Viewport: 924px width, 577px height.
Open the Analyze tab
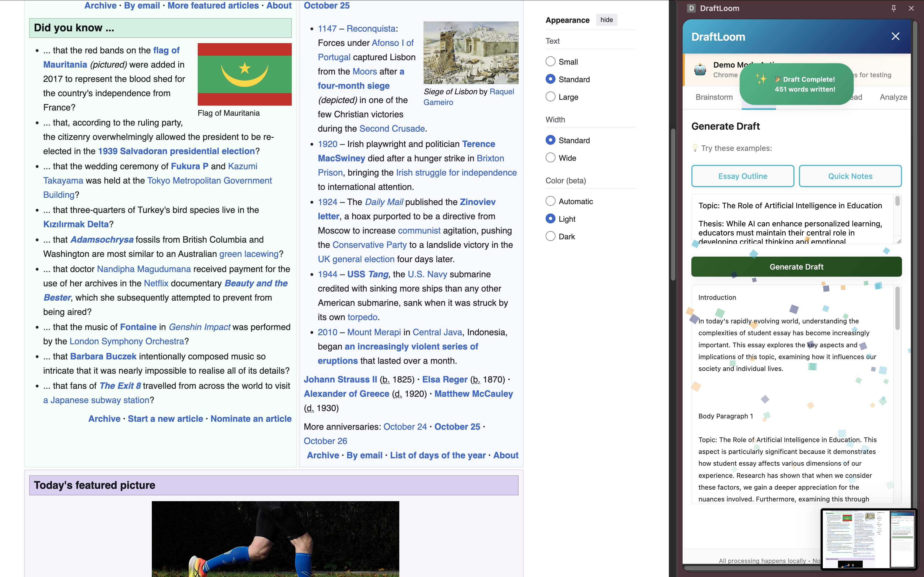(893, 97)
